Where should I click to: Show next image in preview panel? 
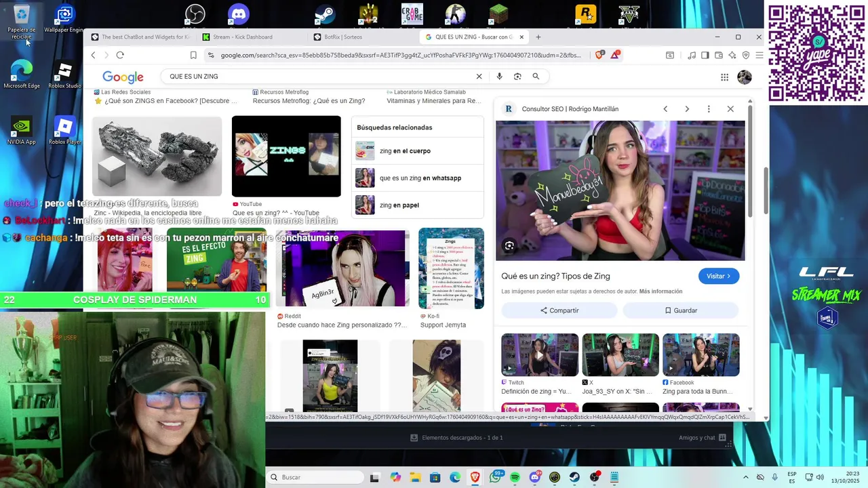pyautogui.click(x=687, y=108)
